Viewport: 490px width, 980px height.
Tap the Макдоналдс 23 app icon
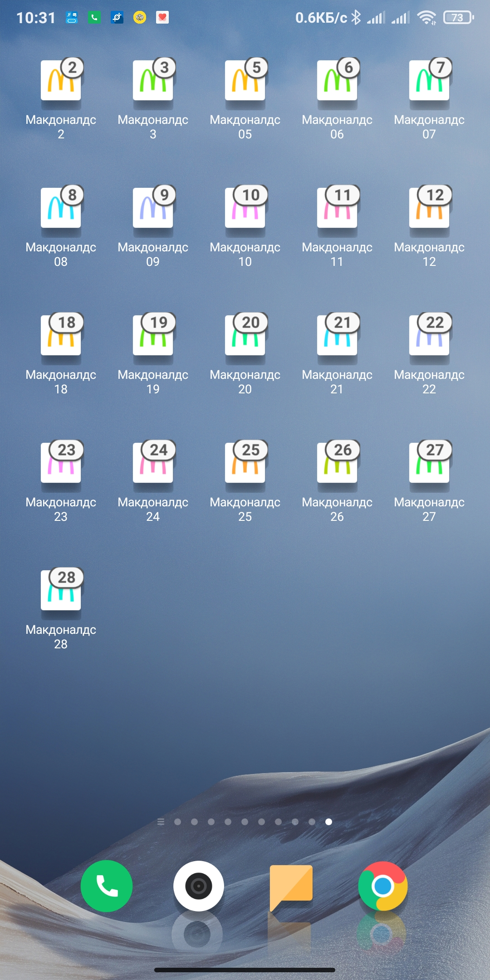pyautogui.click(x=61, y=463)
